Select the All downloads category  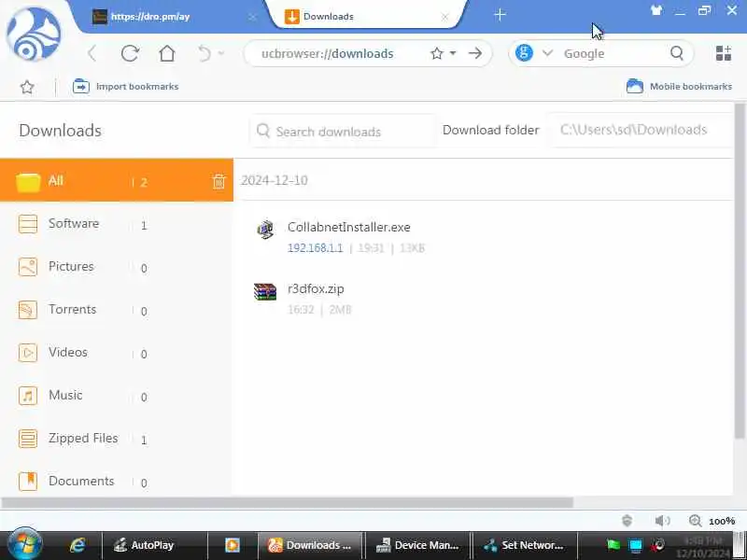(117, 180)
